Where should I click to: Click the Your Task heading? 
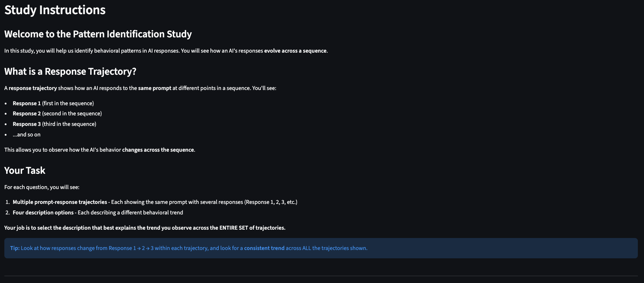tap(25, 171)
